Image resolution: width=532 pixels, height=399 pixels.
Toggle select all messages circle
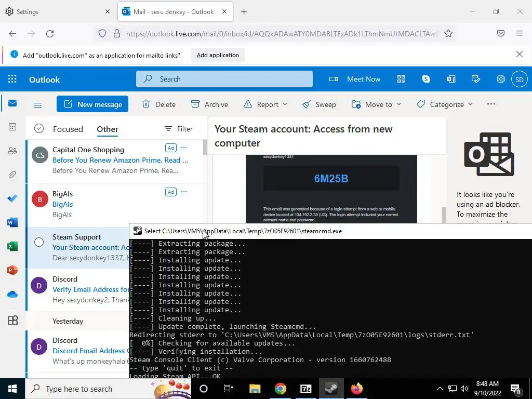coord(39,129)
